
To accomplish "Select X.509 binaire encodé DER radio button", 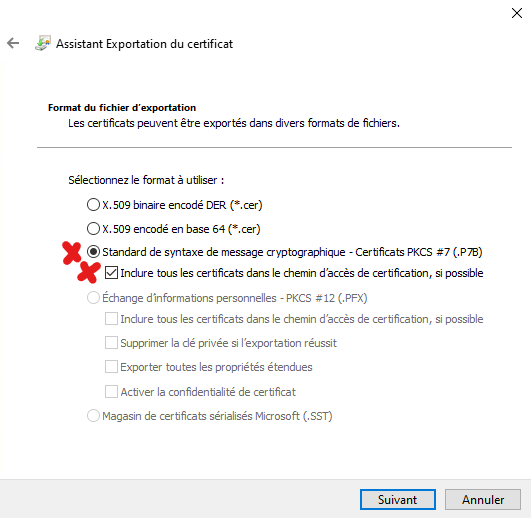I will point(93,205).
